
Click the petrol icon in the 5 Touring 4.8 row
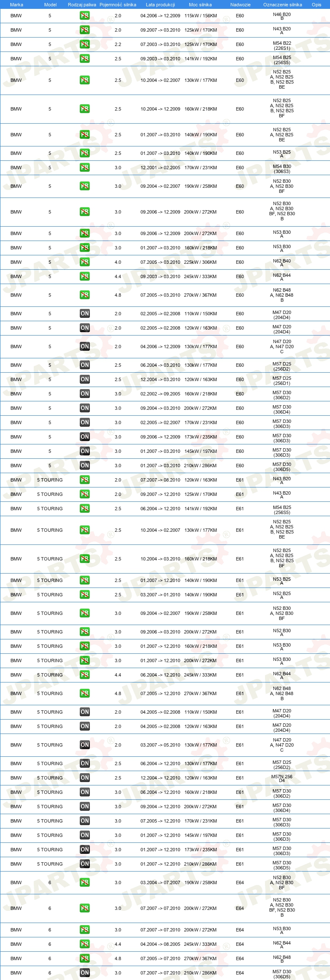tap(84, 693)
